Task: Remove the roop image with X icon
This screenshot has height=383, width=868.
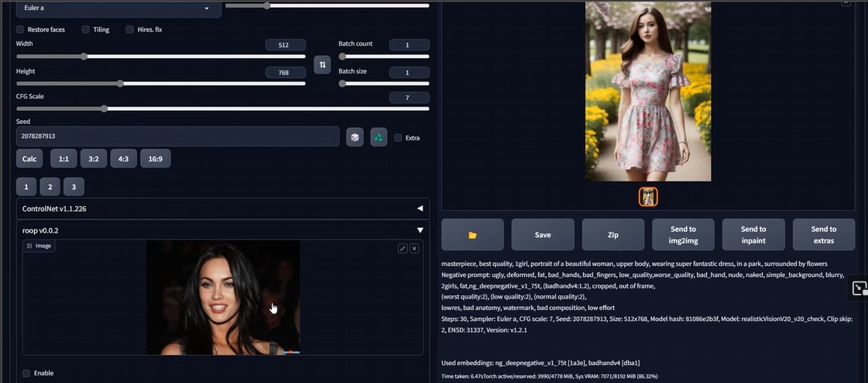Action: click(414, 248)
